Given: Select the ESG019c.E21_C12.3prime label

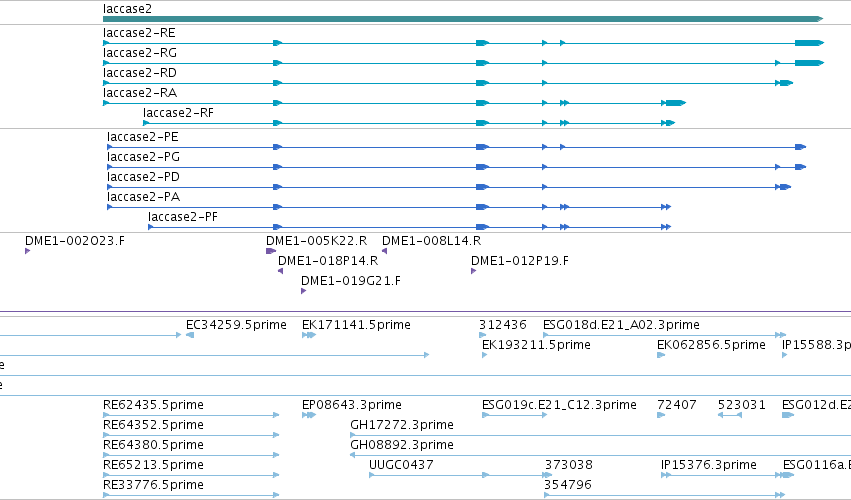Looking at the screenshot, I should tap(559, 405).
